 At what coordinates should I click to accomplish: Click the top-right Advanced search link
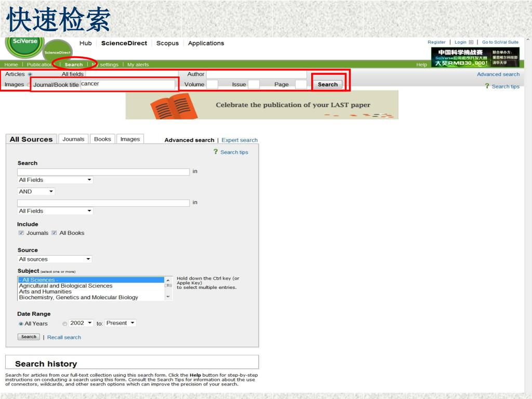pos(498,74)
